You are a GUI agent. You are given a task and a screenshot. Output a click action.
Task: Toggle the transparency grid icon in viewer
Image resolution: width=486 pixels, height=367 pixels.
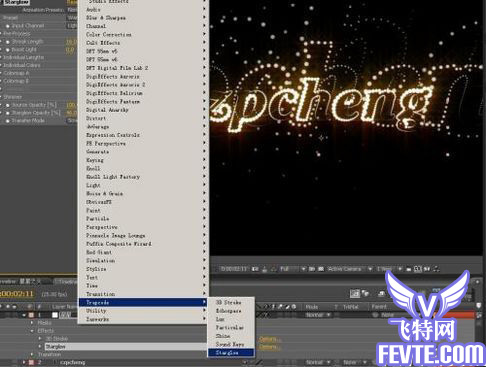(321, 269)
